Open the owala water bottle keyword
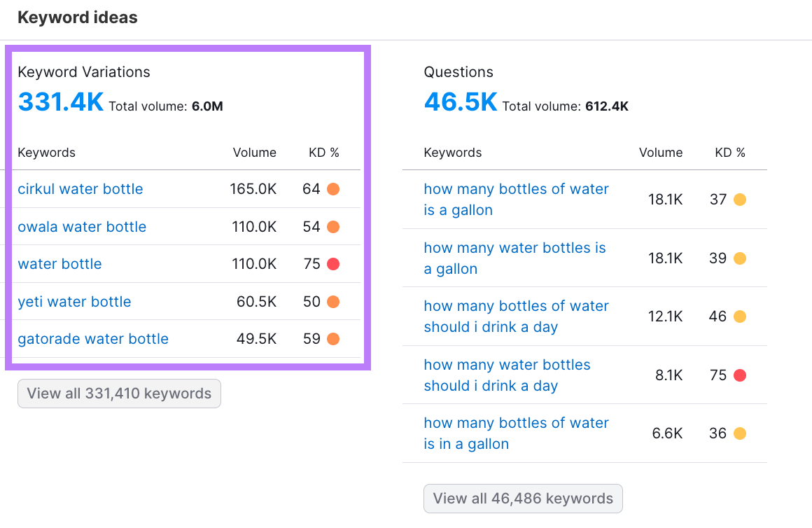The image size is (812, 528). pos(82,226)
